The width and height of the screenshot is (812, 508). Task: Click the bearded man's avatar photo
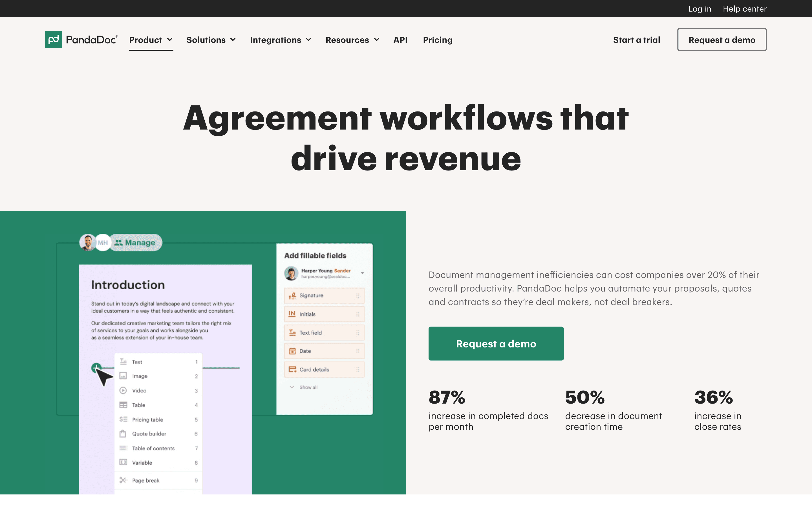tap(88, 243)
